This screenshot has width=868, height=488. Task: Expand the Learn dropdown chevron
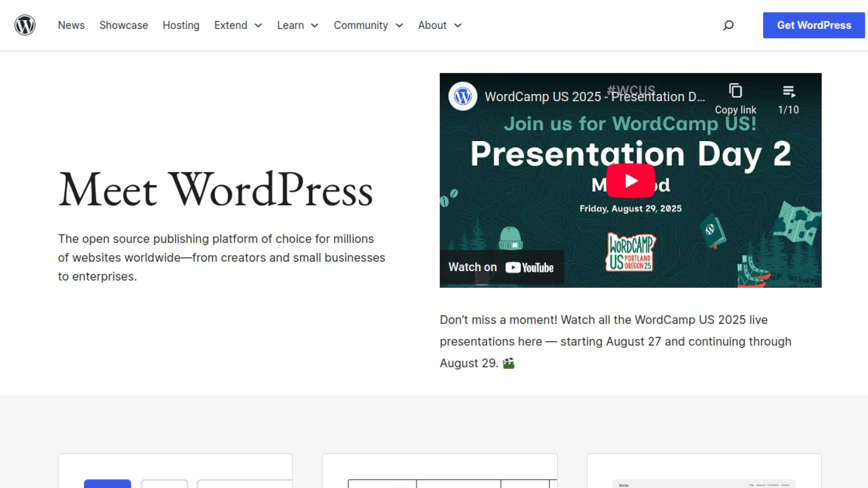(x=315, y=26)
